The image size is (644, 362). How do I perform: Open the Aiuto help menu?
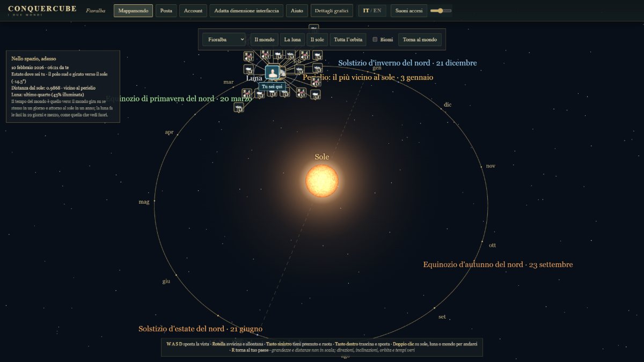pyautogui.click(x=297, y=11)
